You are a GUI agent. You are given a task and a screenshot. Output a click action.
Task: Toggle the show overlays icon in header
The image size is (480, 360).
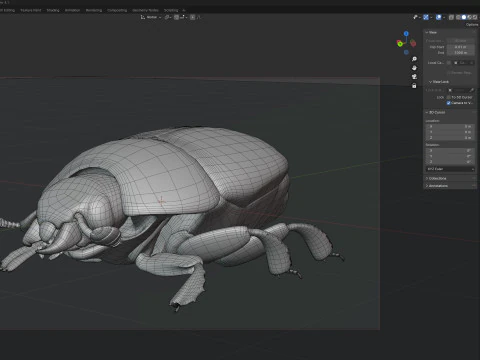click(439, 17)
